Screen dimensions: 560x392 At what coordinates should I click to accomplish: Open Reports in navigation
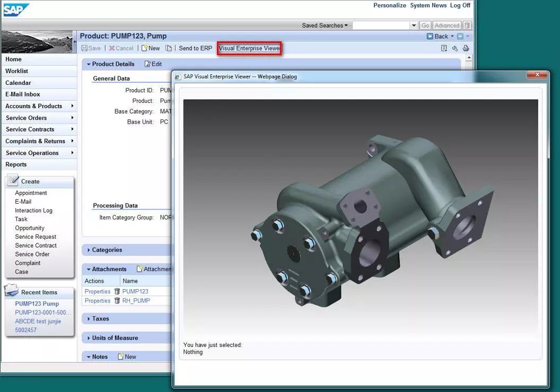39,164
